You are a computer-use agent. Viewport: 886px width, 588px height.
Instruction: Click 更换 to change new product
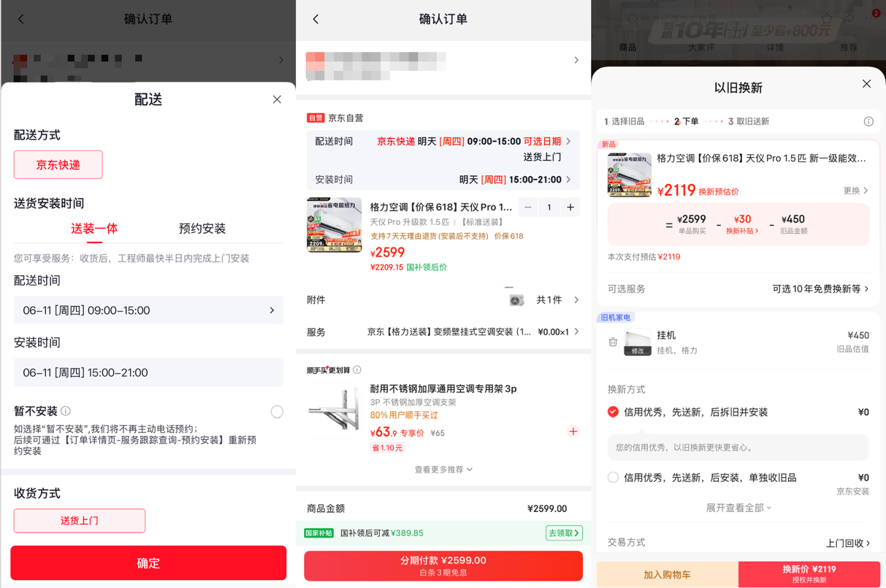coord(855,191)
